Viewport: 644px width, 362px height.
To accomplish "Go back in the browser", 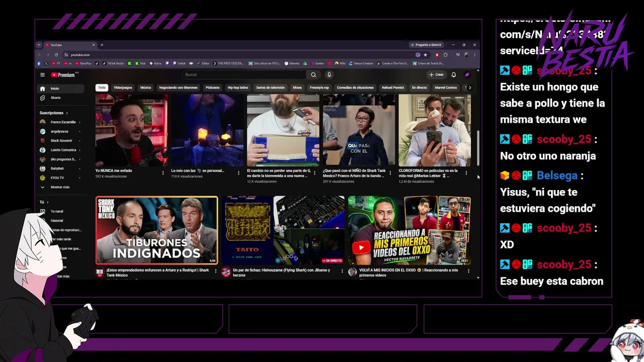I will [x=39, y=55].
